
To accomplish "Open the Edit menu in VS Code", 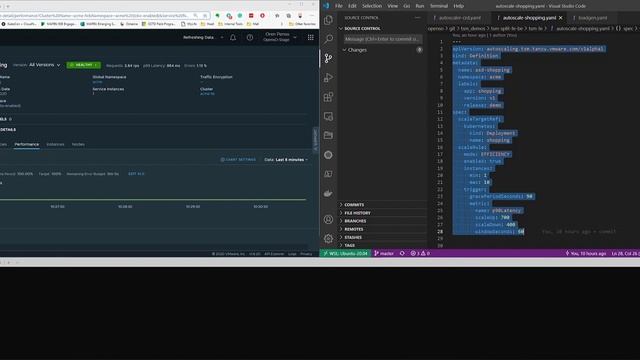I will click(x=352, y=6).
